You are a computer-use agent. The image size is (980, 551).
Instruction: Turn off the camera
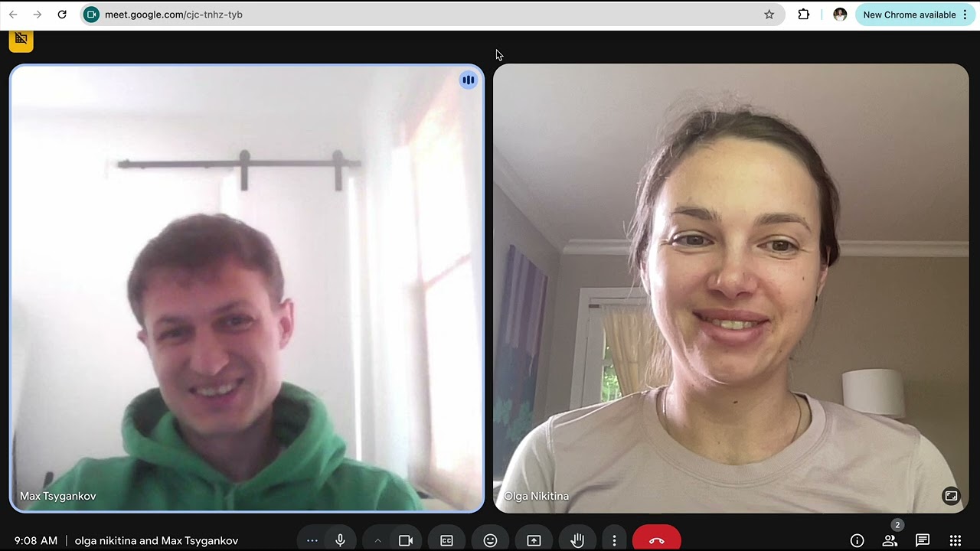click(406, 540)
